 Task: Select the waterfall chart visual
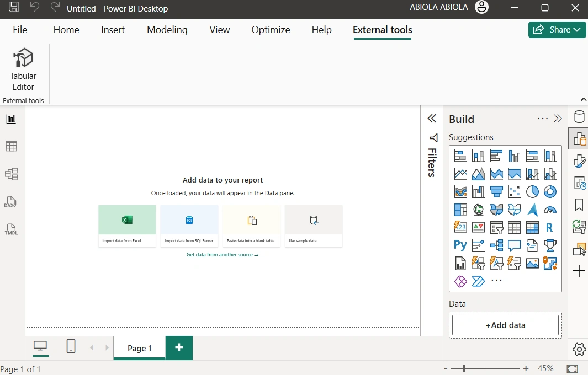(x=478, y=192)
